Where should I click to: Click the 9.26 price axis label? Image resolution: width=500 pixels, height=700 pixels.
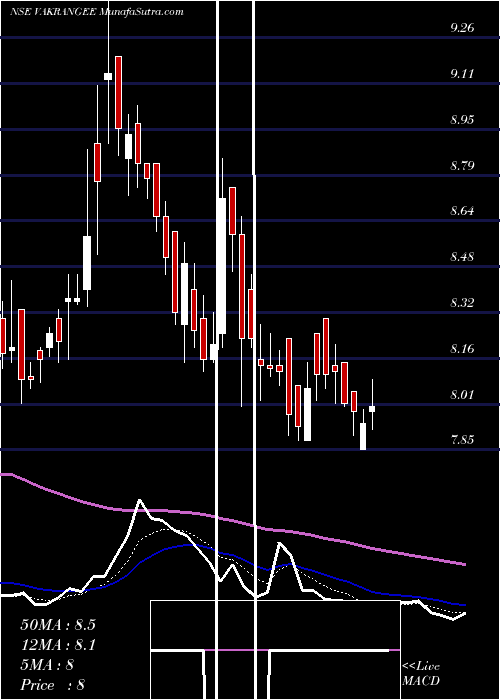(462, 28)
